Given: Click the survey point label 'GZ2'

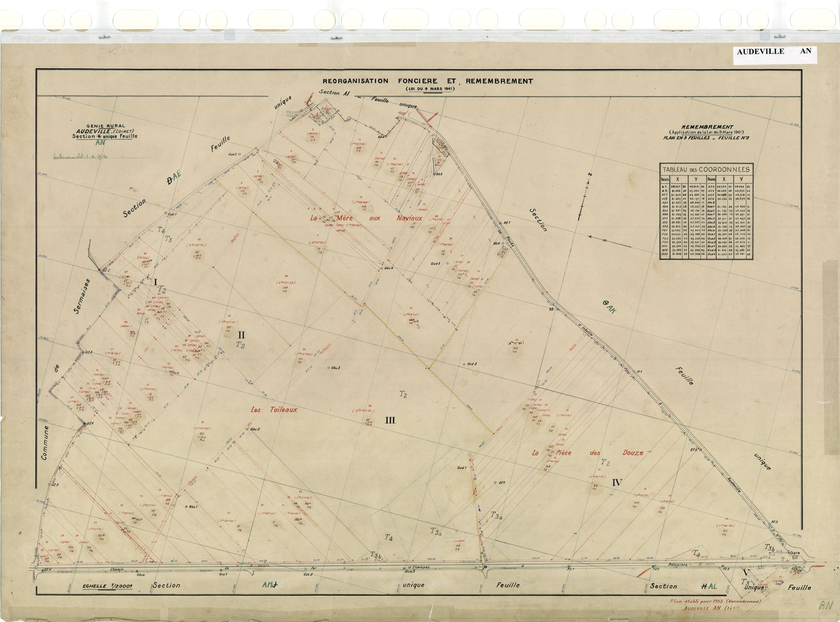Looking at the screenshot, I should [x=106, y=270].
